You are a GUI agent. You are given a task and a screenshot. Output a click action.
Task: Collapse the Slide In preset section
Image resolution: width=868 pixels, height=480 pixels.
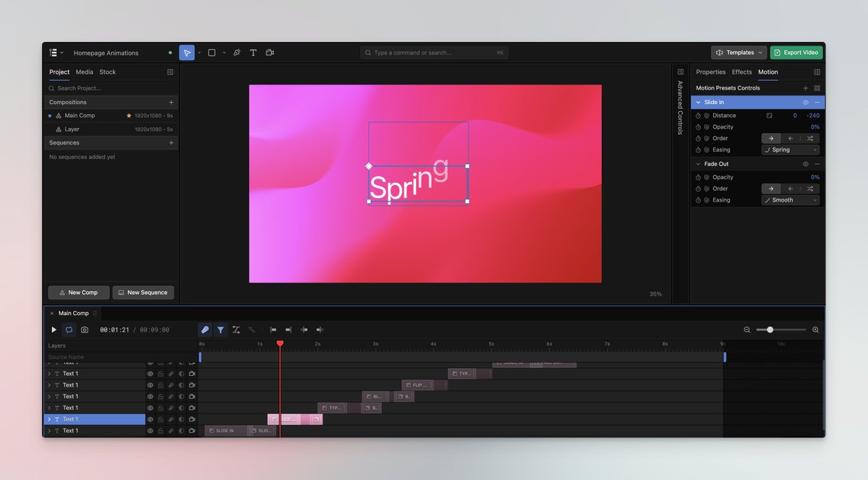coord(698,103)
